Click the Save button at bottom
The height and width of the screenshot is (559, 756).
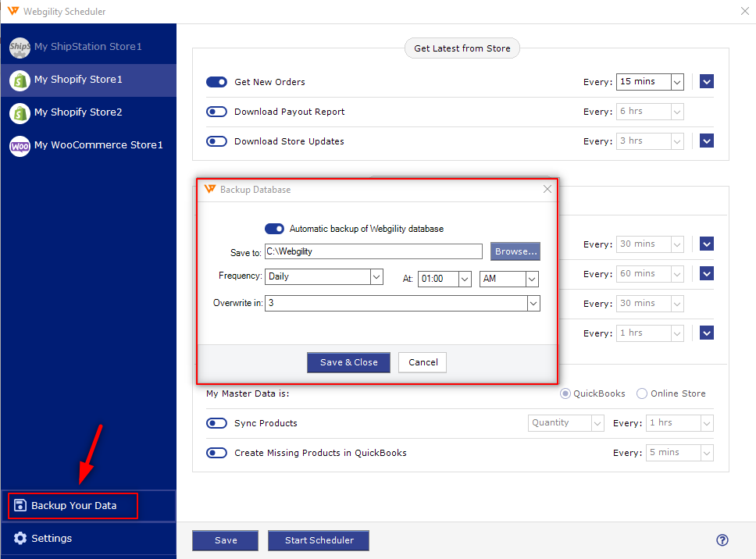click(225, 540)
